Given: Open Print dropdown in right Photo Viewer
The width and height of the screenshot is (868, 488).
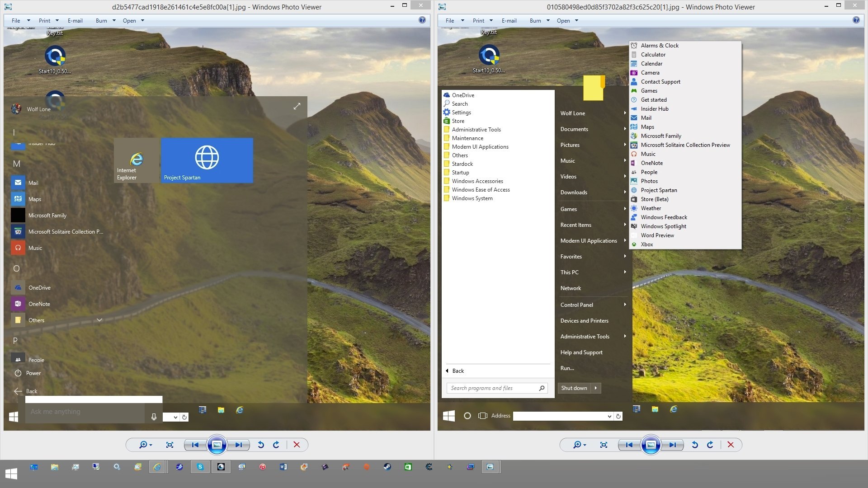Looking at the screenshot, I should (483, 21).
